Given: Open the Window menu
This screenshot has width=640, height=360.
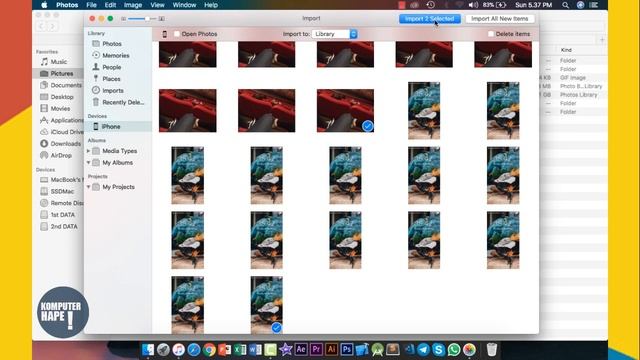Looking at the screenshot, I should 184,5.
